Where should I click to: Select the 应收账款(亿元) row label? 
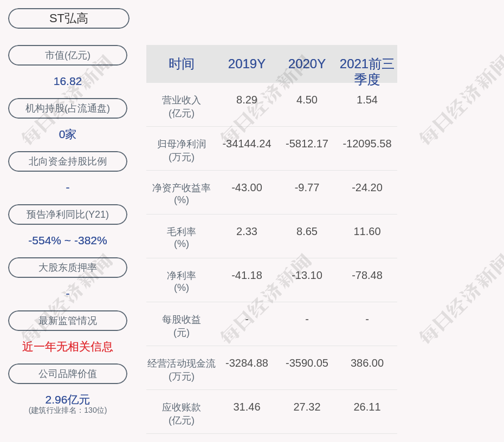pyautogui.click(x=182, y=414)
